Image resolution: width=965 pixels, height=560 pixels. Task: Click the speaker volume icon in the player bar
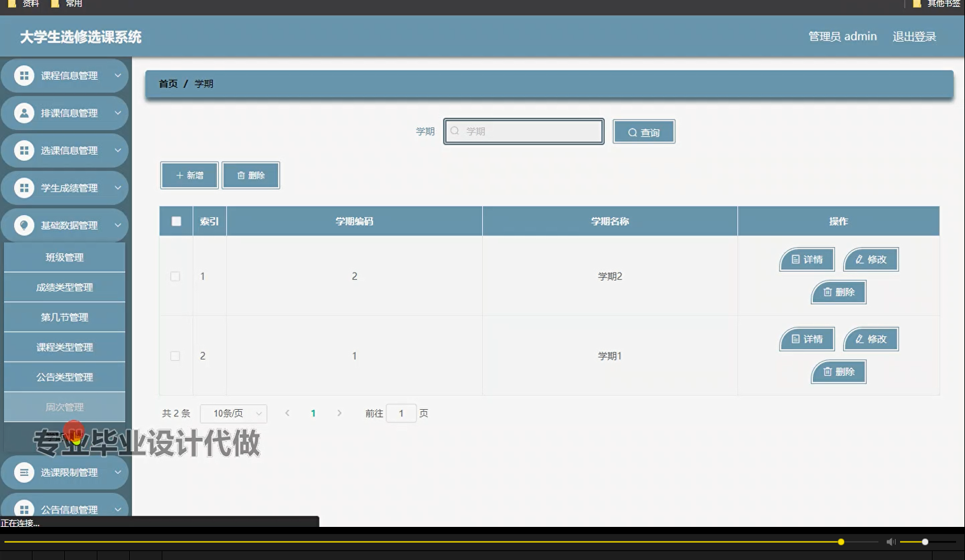pos(891,542)
